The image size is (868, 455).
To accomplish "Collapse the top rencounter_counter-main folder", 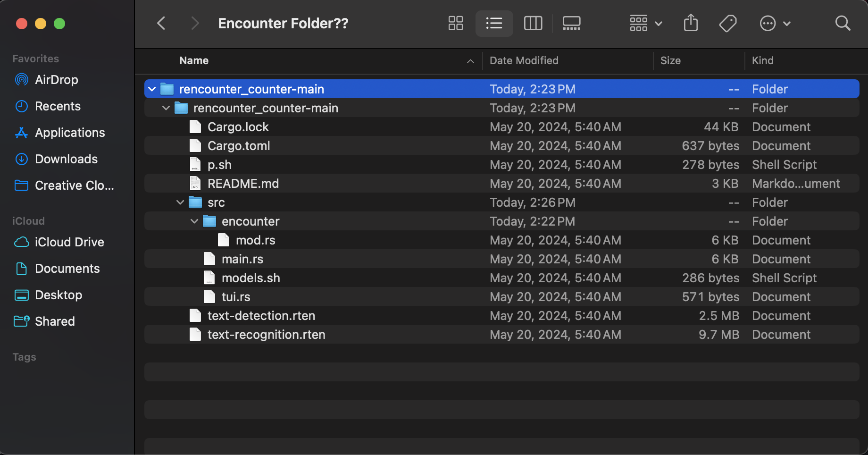I will pyautogui.click(x=152, y=89).
